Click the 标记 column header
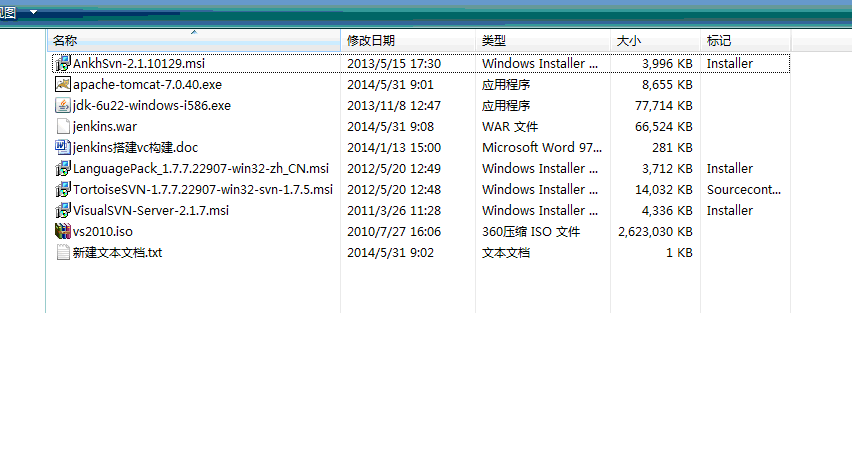The image size is (852, 460). 746,41
